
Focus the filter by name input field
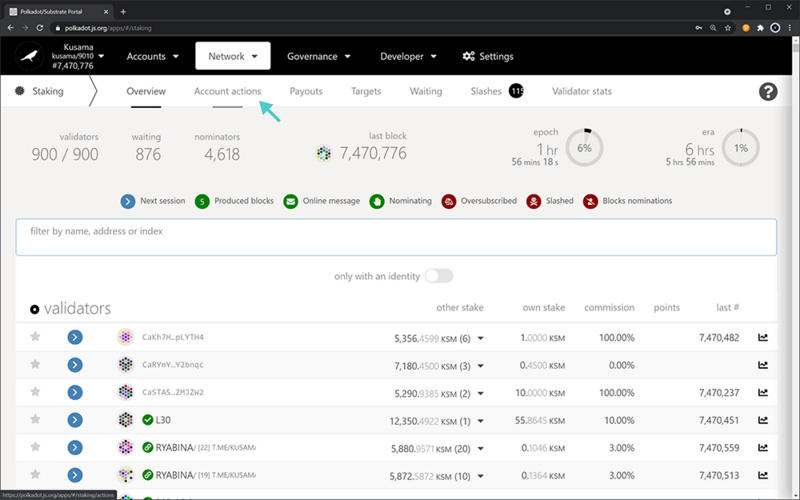click(396, 237)
